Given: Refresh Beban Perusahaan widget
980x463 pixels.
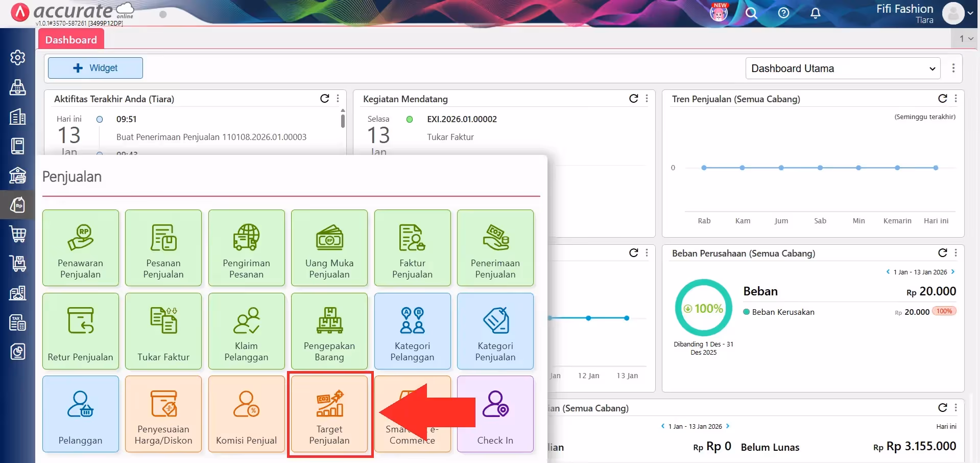Looking at the screenshot, I should point(943,253).
